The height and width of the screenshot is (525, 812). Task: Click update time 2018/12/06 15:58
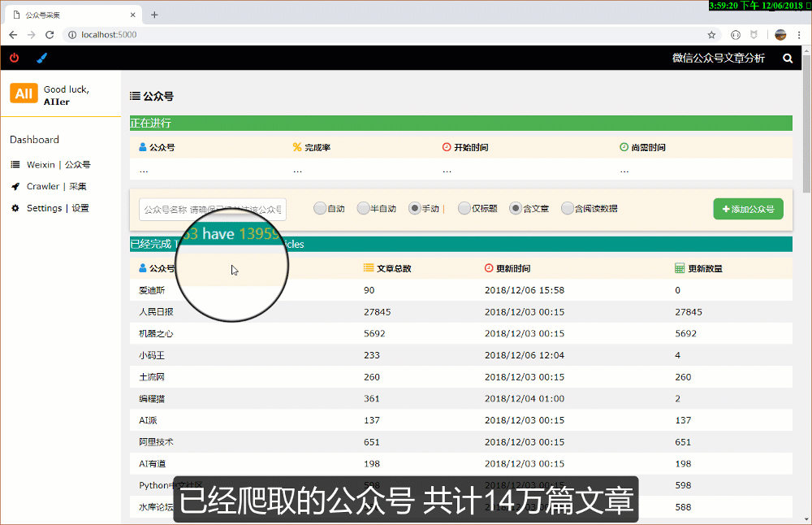coord(524,290)
